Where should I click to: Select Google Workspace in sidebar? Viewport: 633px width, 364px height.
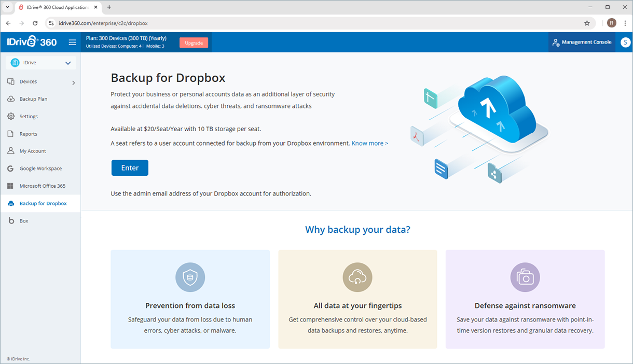[40, 169]
